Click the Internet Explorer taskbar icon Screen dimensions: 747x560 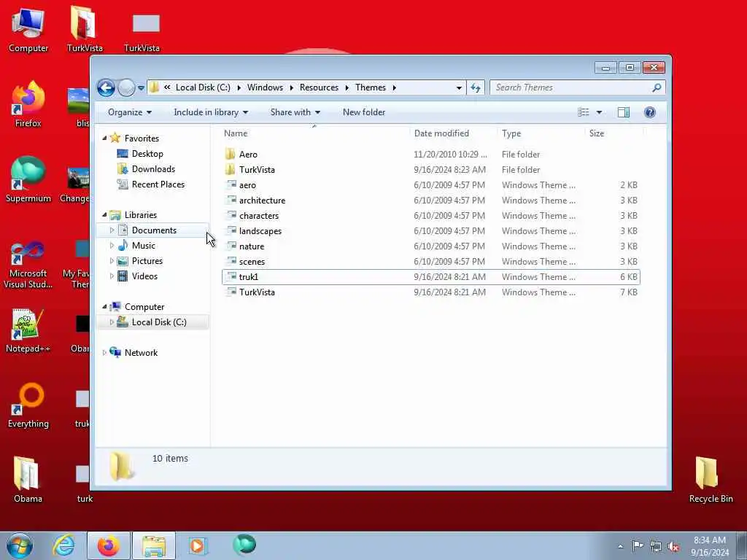tap(64, 545)
